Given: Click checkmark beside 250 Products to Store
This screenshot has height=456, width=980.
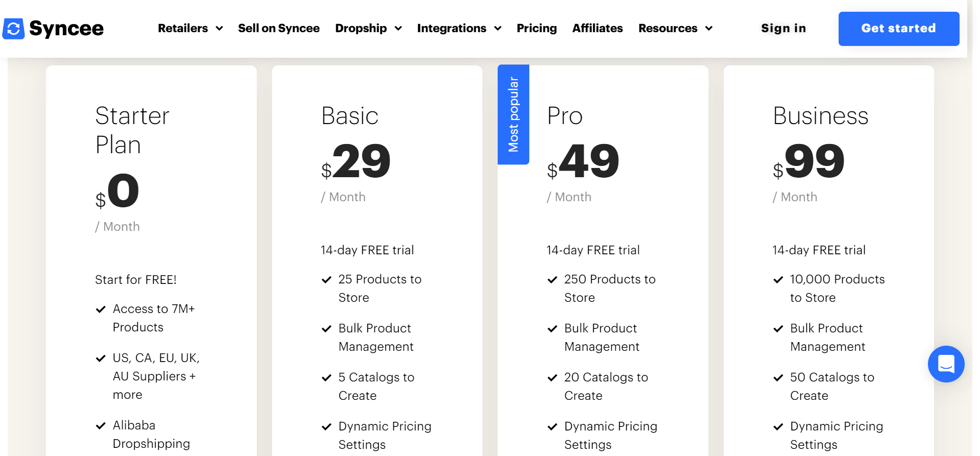Looking at the screenshot, I should [x=552, y=280].
